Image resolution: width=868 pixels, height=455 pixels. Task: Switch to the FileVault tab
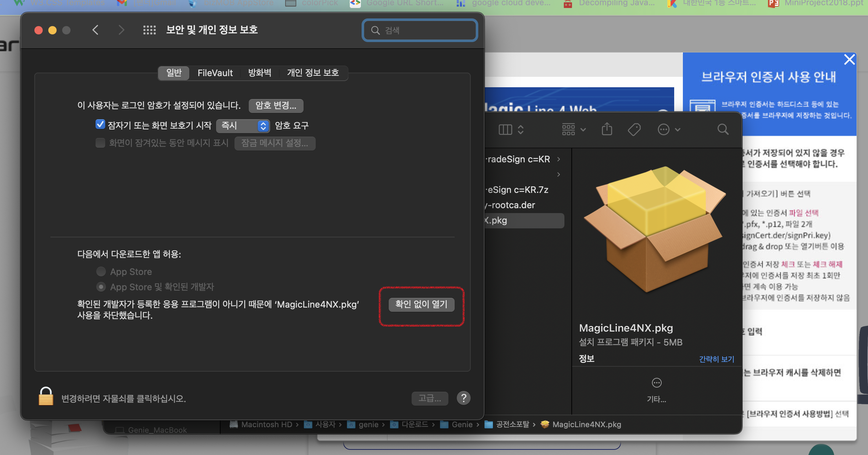(215, 73)
